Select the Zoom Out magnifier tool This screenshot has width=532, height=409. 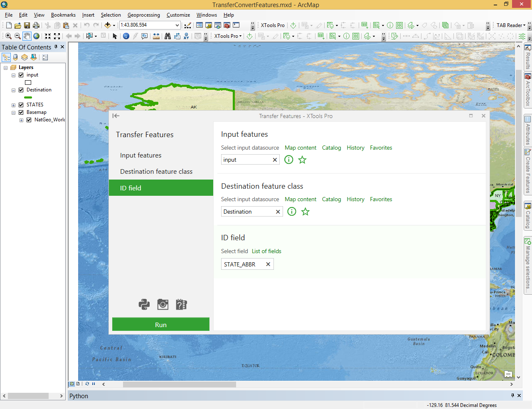(17, 36)
